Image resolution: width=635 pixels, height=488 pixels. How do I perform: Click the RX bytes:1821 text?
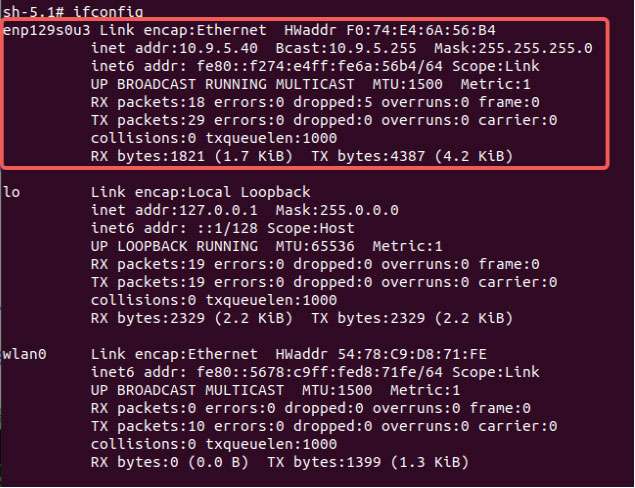point(148,156)
